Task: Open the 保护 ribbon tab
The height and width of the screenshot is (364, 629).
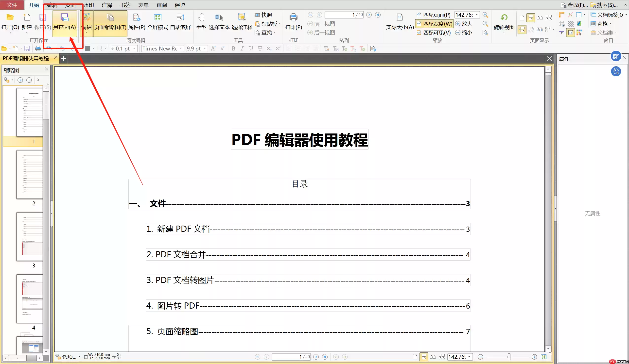Action: pyautogui.click(x=179, y=5)
